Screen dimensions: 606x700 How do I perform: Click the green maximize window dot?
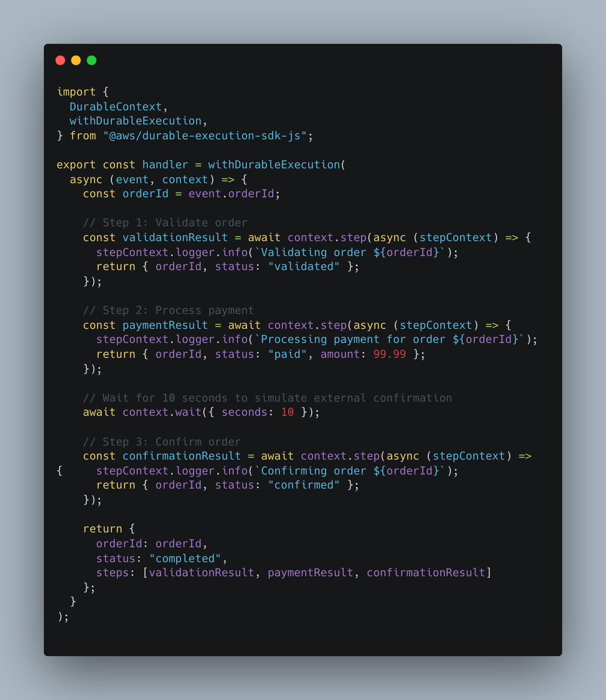coord(92,60)
